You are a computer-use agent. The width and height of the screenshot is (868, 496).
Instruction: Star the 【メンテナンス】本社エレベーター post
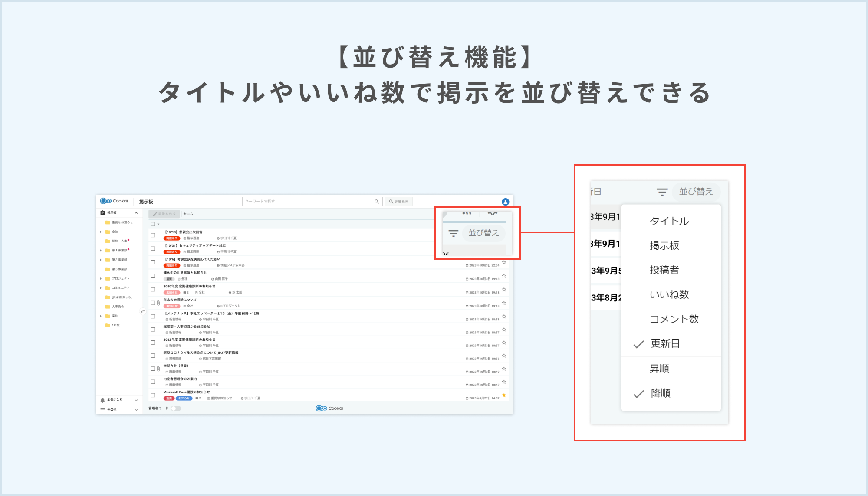pyautogui.click(x=504, y=316)
